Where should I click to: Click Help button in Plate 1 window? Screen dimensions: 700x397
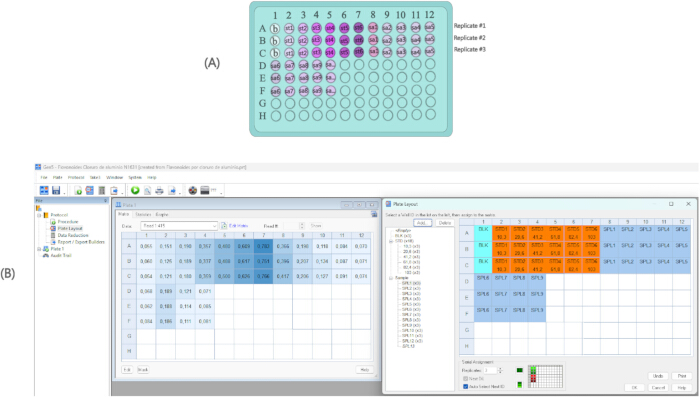pyautogui.click(x=365, y=370)
